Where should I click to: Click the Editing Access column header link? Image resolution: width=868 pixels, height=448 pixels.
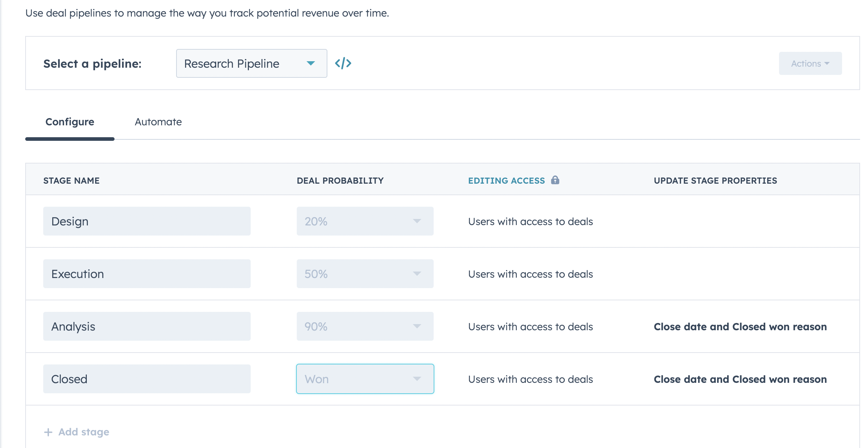[x=506, y=180]
